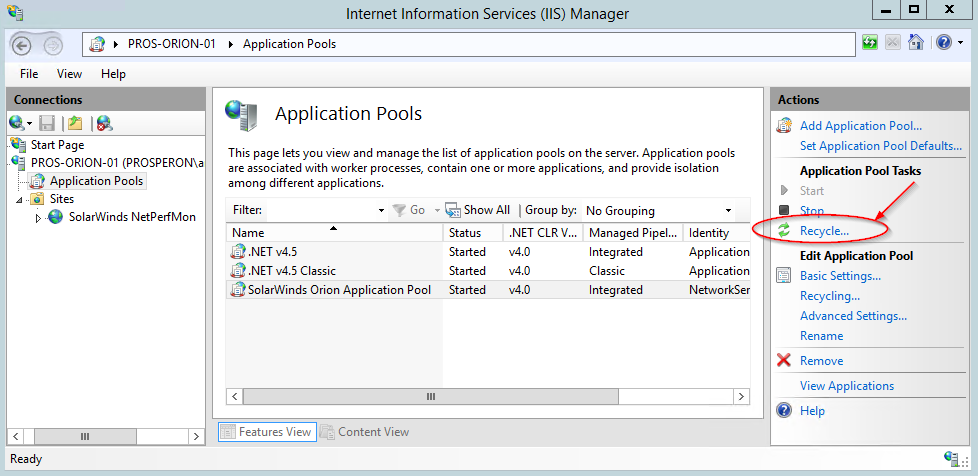Click the green Refresh page icon
This screenshot has width=978, height=476.
(869, 42)
